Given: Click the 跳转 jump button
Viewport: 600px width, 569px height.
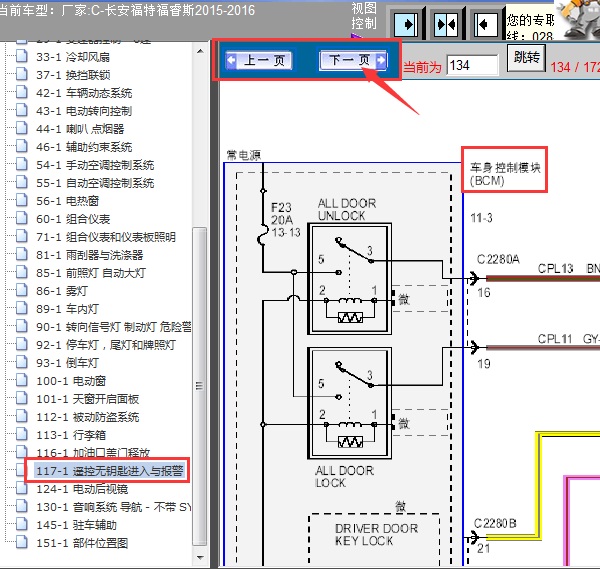Looking at the screenshot, I should 527,58.
